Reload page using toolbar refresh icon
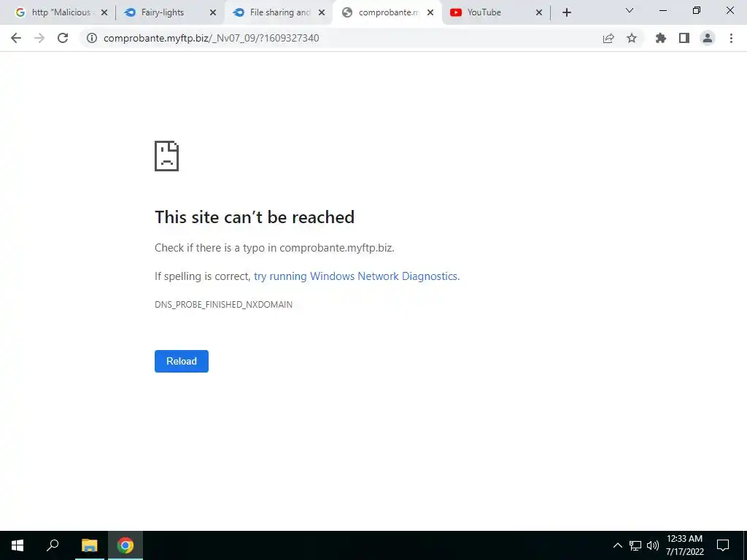Screen dimensions: 747x560 click(63, 38)
